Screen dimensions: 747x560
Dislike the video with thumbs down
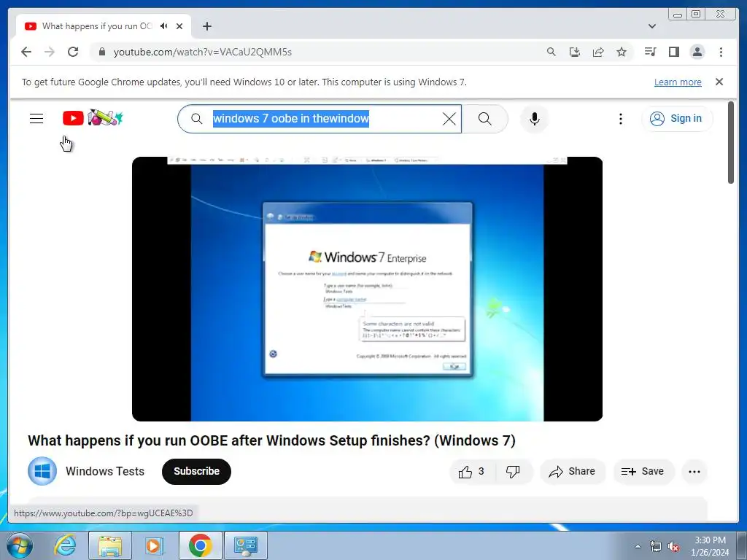point(513,472)
